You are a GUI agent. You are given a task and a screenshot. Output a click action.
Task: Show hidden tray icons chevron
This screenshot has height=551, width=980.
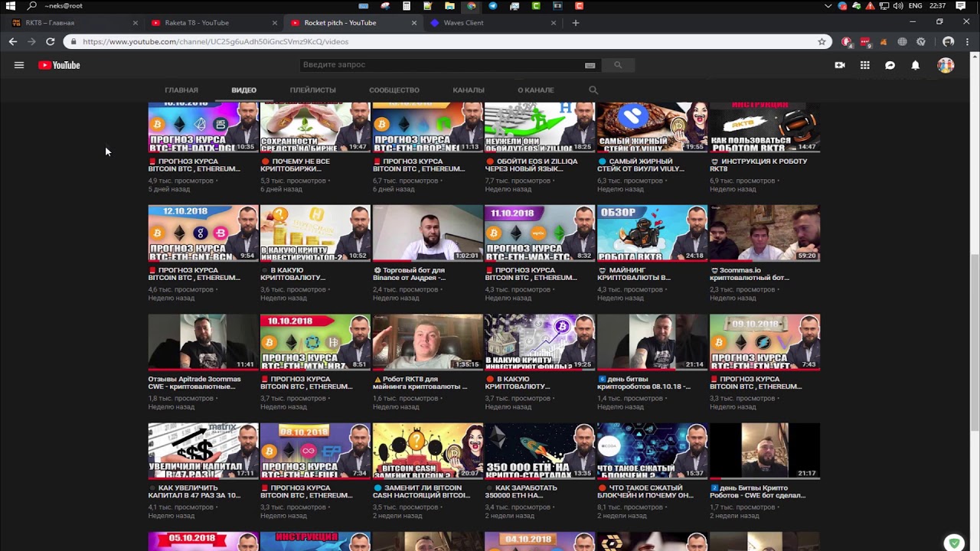tap(828, 5)
